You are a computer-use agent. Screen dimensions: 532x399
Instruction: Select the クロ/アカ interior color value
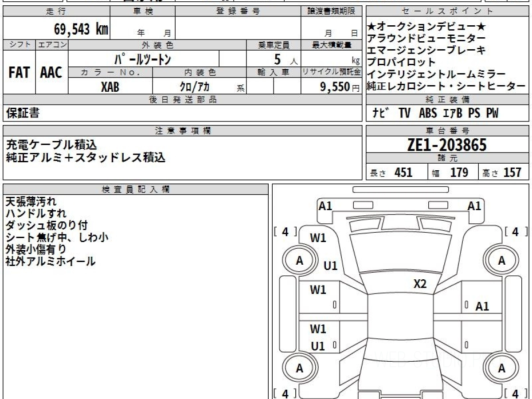click(194, 86)
